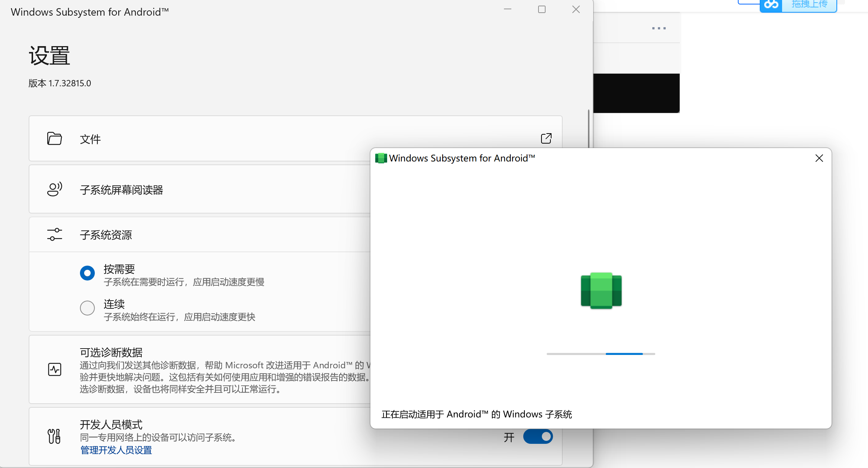Open the three-dots menu in the background window
This screenshot has height=468, width=868.
tap(659, 28)
